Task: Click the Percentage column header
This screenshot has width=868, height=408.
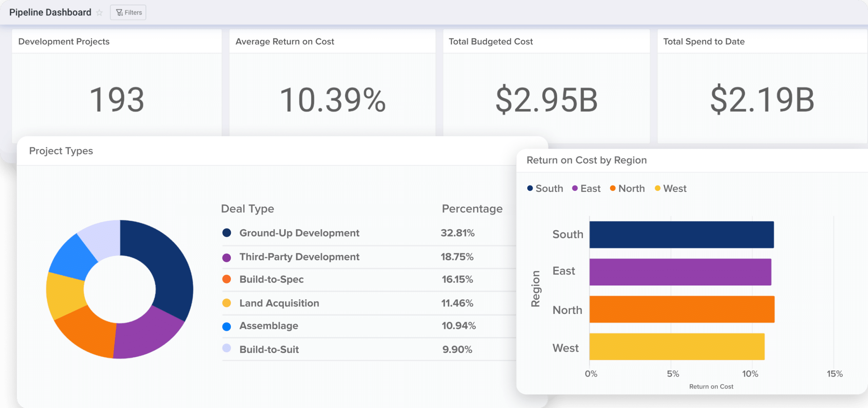Action: pyautogui.click(x=472, y=208)
